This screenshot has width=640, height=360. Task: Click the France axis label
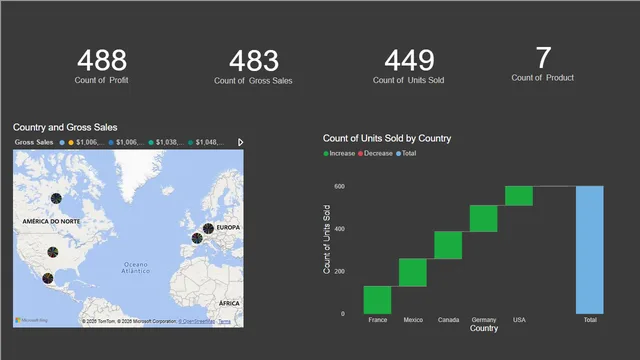click(378, 320)
